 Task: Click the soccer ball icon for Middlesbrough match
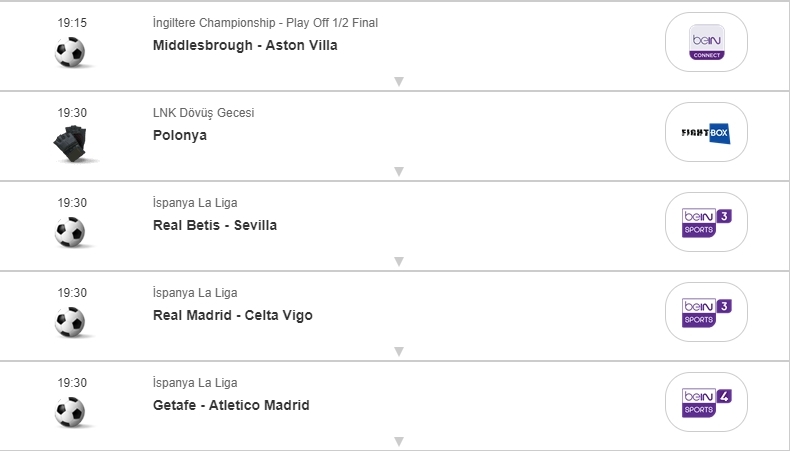[70, 52]
